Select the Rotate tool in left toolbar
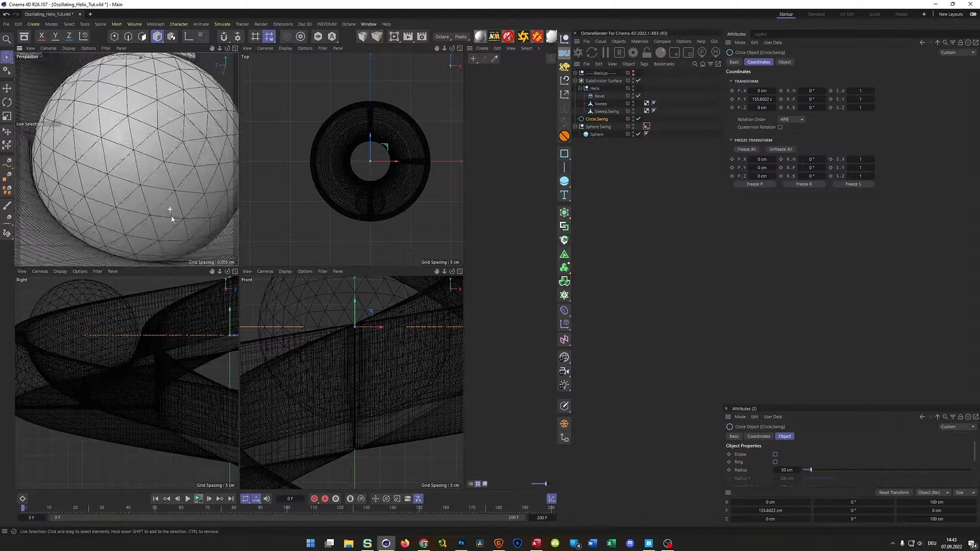 (7, 102)
